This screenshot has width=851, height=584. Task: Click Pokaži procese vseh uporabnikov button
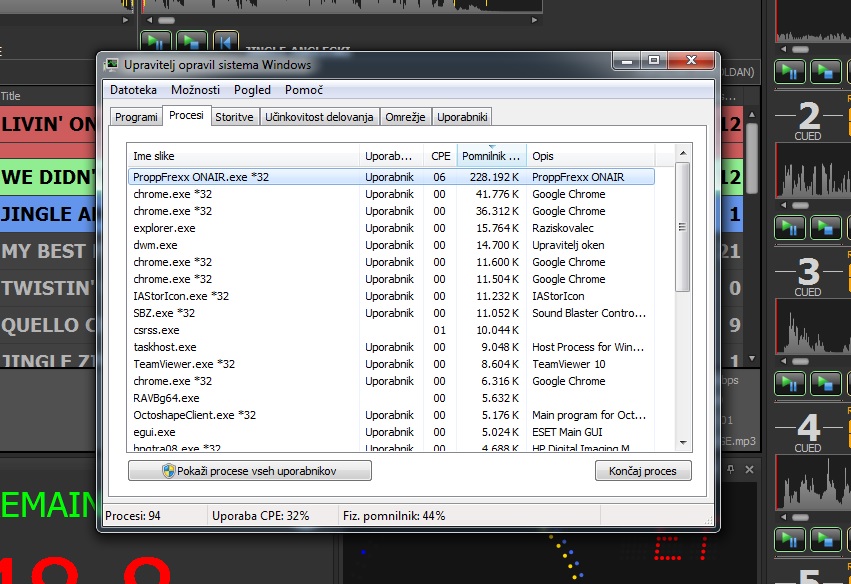250,471
